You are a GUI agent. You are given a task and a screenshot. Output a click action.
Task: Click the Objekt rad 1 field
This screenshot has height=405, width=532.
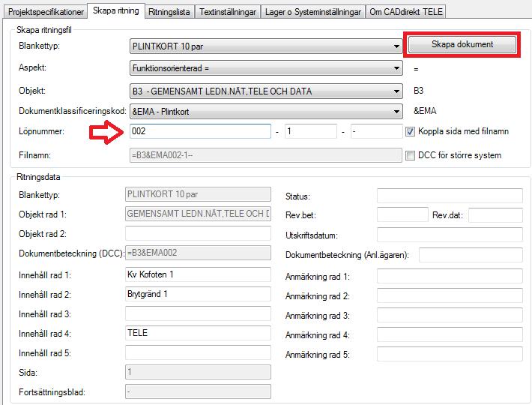point(198,214)
